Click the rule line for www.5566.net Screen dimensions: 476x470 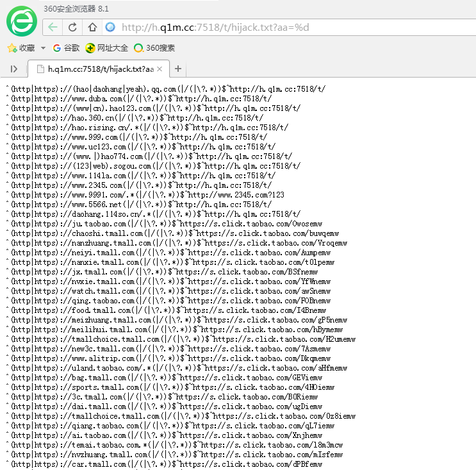(x=138, y=205)
